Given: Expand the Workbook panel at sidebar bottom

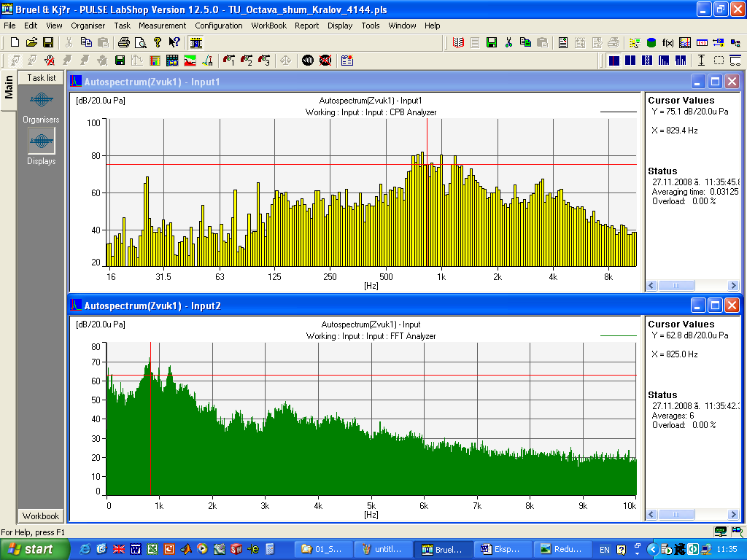Looking at the screenshot, I should coord(41,516).
